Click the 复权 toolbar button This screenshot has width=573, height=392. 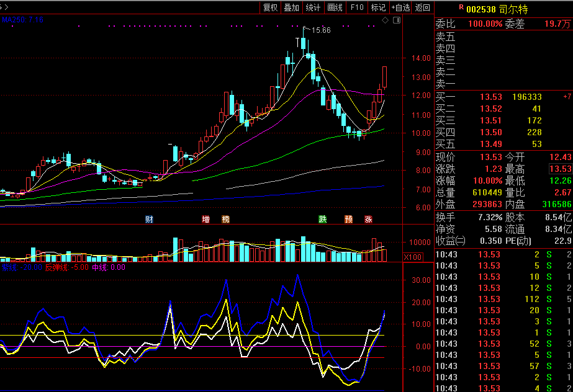point(271,7)
